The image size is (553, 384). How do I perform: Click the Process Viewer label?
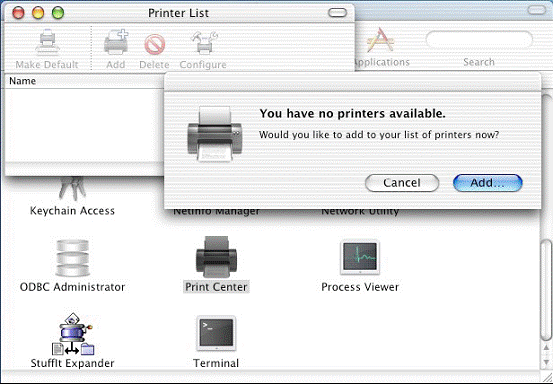(360, 287)
